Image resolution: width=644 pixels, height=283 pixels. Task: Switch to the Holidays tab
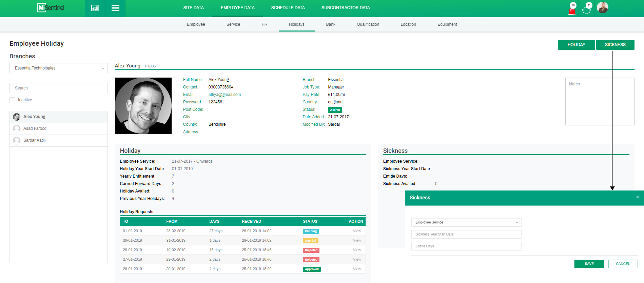click(x=297, y=24)
